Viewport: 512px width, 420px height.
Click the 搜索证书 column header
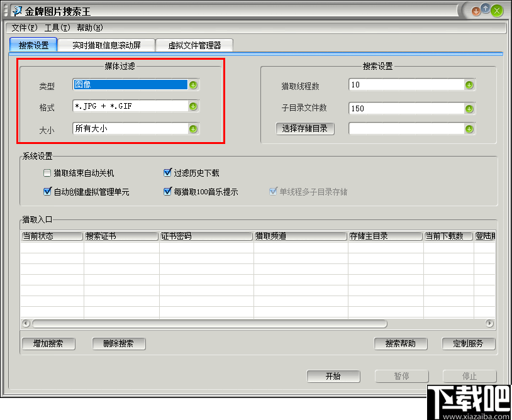(x=121, y=236)
